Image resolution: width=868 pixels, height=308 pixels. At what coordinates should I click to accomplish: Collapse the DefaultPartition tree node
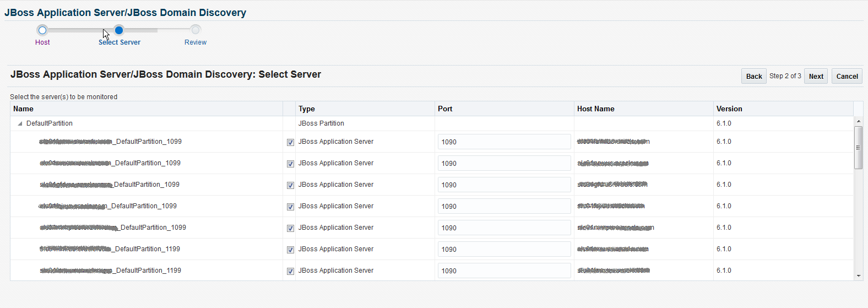20,123
